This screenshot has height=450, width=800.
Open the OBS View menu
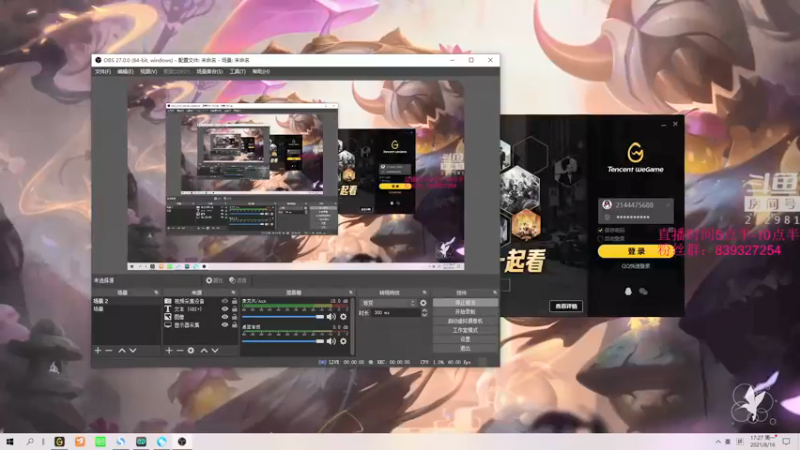(148, 71)
